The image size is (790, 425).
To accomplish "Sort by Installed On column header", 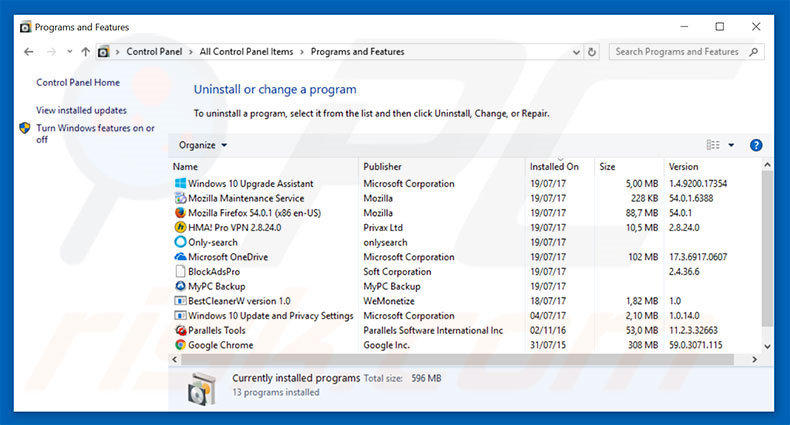I will coord(554,167).
